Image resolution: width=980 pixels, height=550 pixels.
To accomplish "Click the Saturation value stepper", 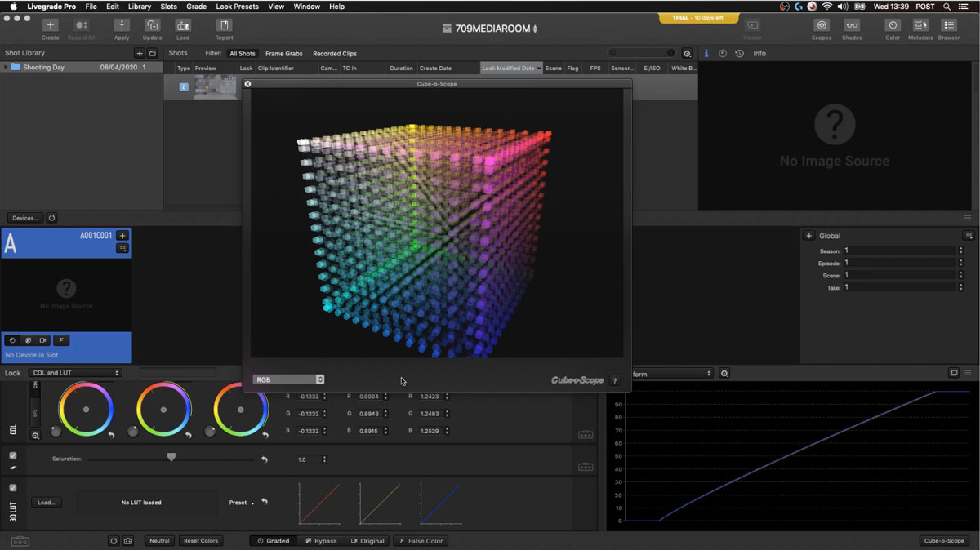I will (x=324, y=459).
